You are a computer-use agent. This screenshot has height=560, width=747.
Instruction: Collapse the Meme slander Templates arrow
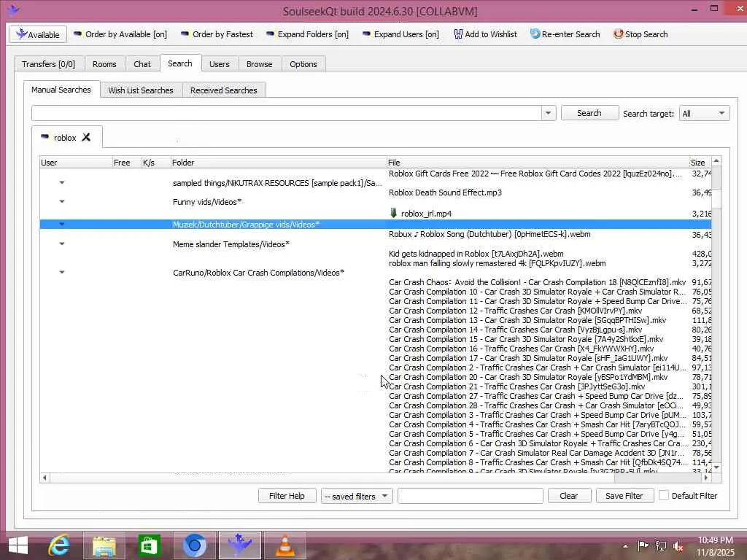(x=62, y=244)
